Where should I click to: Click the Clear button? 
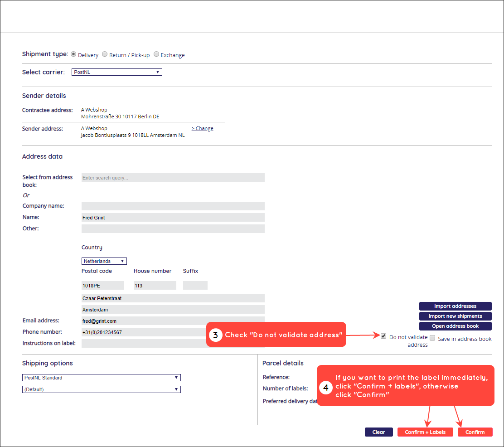(378, 432)
